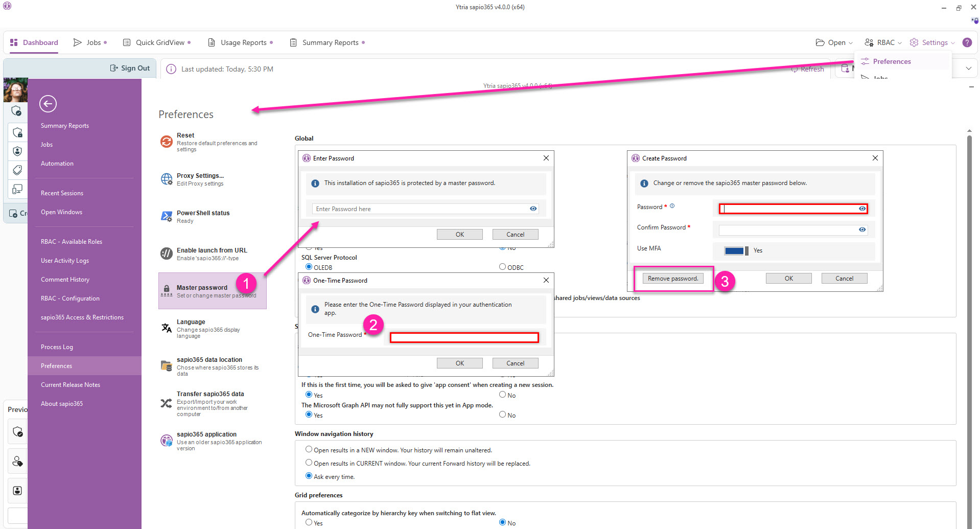Click the sapio365 data location icon

coord(167,366)
